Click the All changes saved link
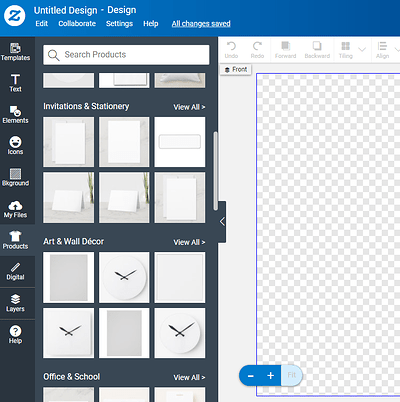The height and width of the screenshot is (402, 400). (201, 24)
